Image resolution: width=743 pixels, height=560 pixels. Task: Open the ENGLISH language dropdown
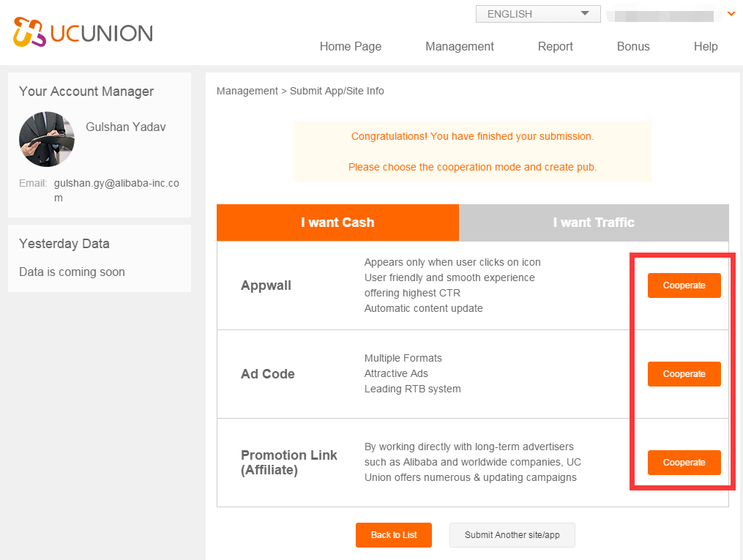[537, 14]
